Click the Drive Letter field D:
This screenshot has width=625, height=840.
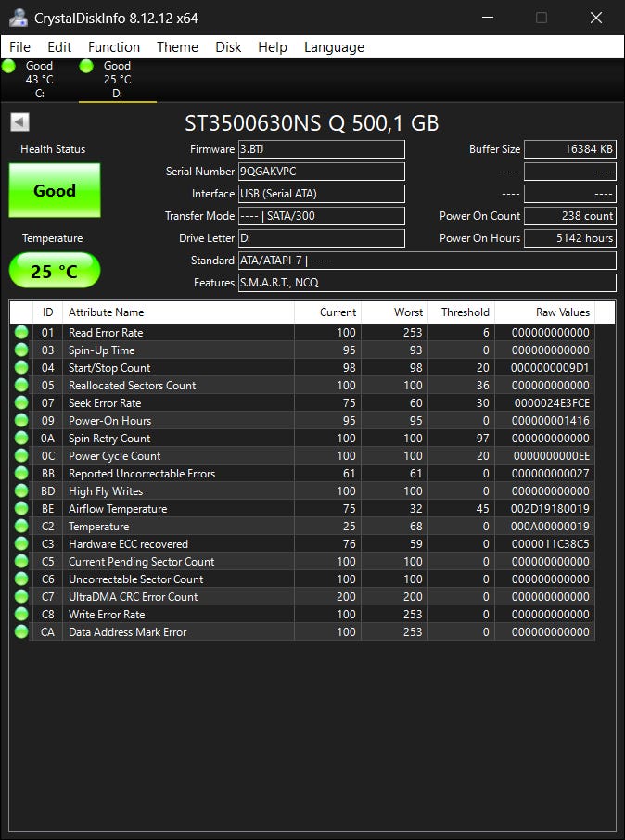tap(322, 238)
